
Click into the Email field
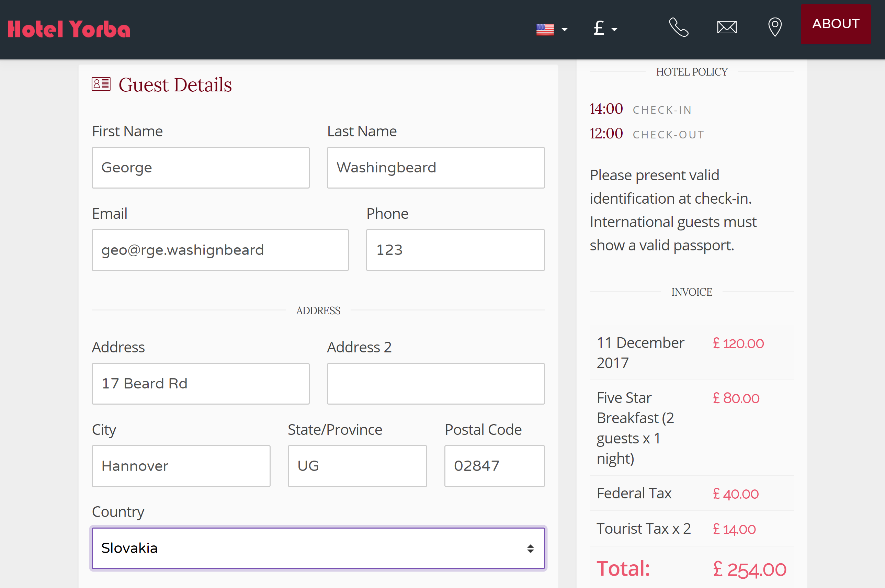tap(220, 250)
